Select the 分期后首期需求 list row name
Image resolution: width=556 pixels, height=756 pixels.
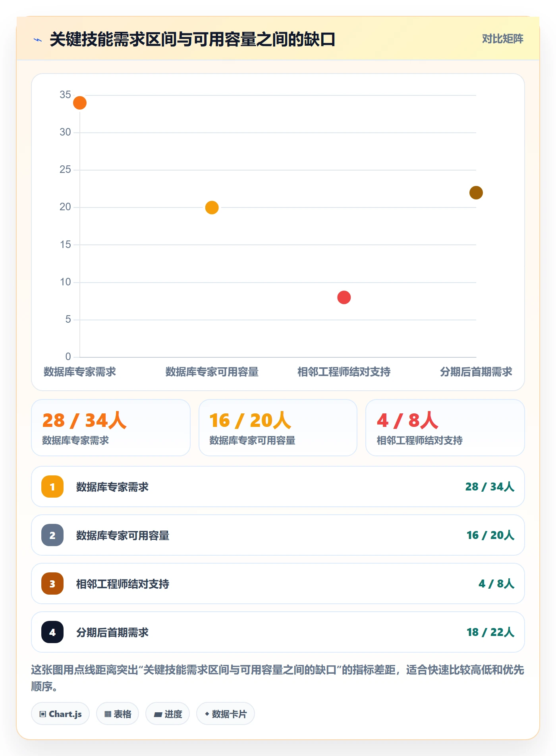[x=112, y=632]
